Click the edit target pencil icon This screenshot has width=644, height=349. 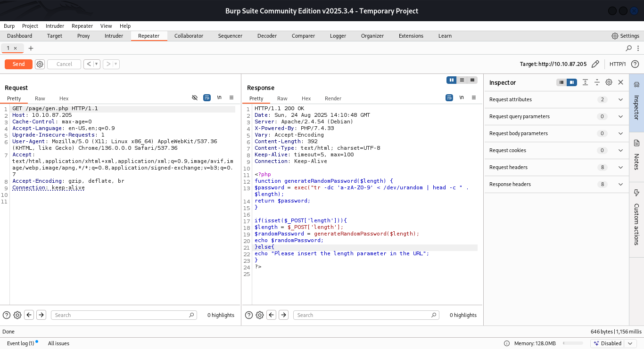pos(595,64)
